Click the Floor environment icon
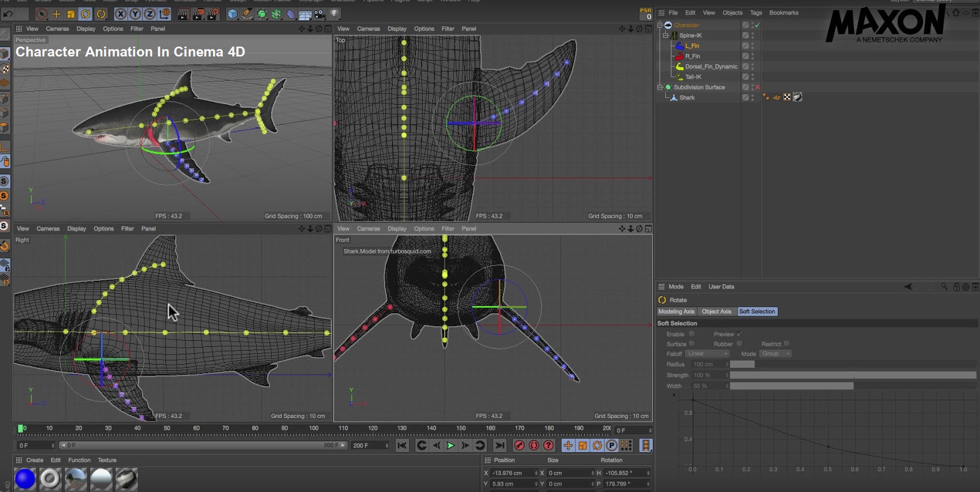This screenshot has height=492, width=980. click(305, 14)
